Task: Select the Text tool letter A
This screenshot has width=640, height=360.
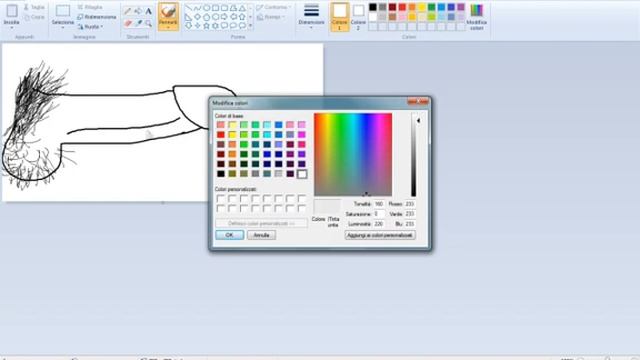Action: [149, 11]
